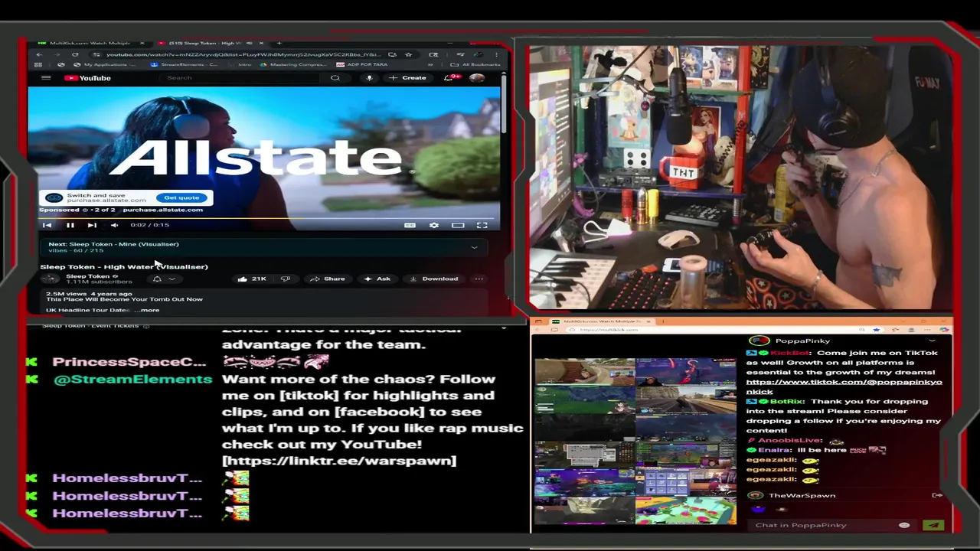Seek along the yellow ad progress bar
980x551 pixels.
pyautogui.click(x=264, y=218)
